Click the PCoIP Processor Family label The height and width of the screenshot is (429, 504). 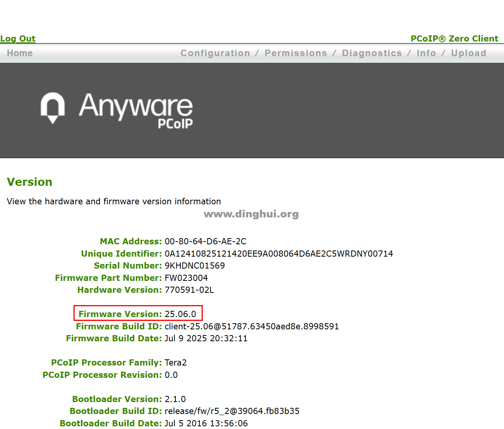pos(107,362)
